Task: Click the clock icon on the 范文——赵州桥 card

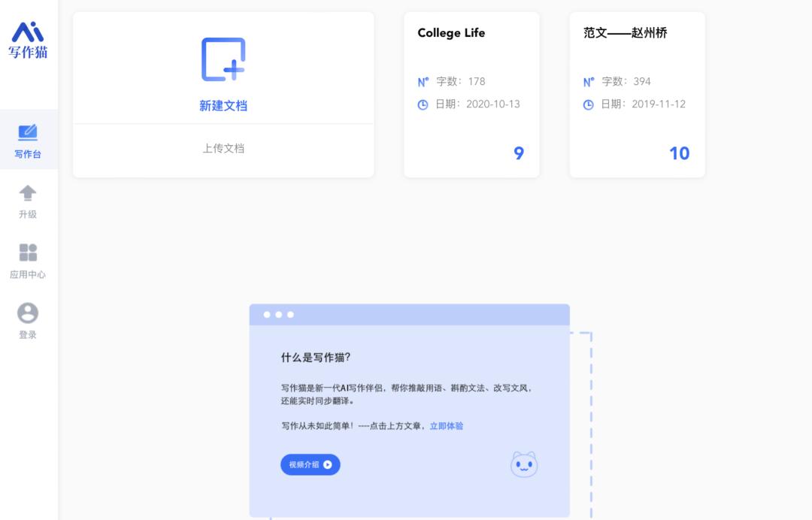Action: (x=589, y=104)
